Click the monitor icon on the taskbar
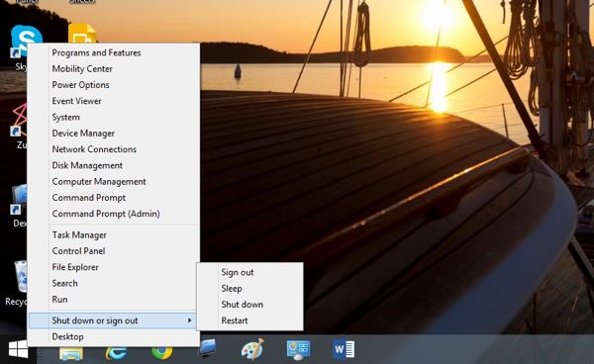The image size is (594, 364). [208, 347]
